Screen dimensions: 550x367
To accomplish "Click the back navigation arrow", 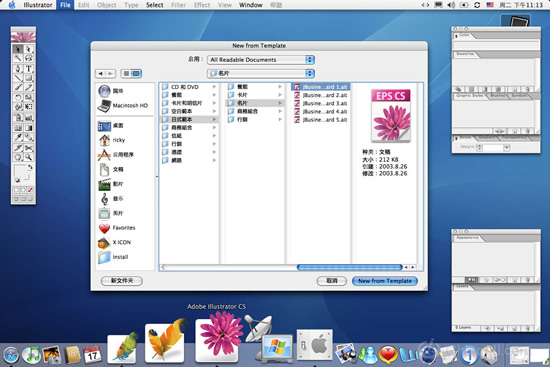I will [x=101, y=73].
